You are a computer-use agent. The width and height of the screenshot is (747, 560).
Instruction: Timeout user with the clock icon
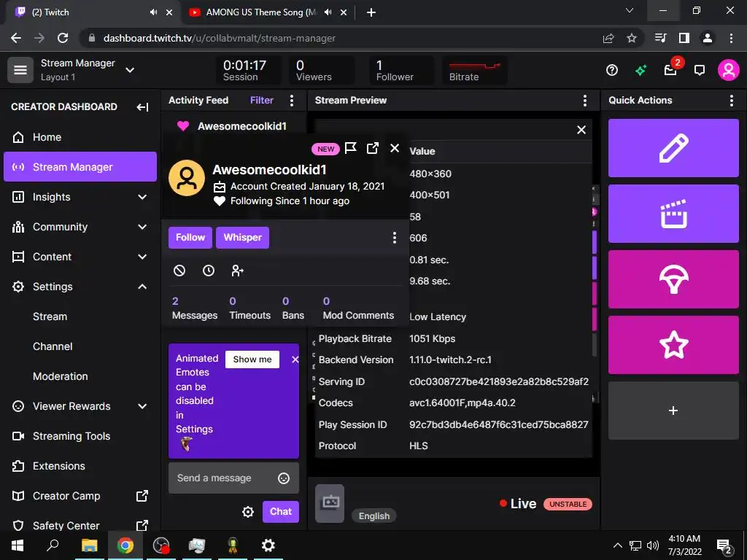(x=209, y=271)
